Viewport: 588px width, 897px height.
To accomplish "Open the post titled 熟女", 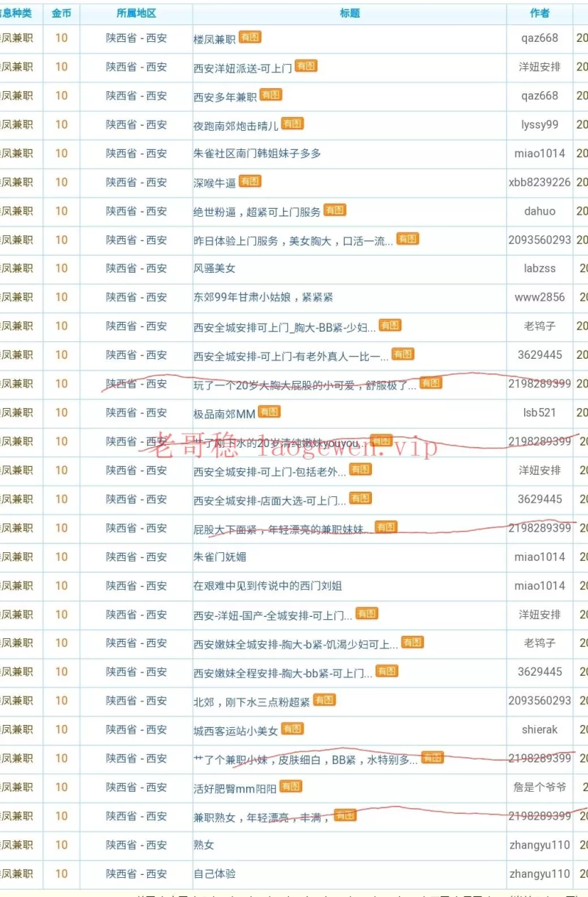I will point(204,846).
